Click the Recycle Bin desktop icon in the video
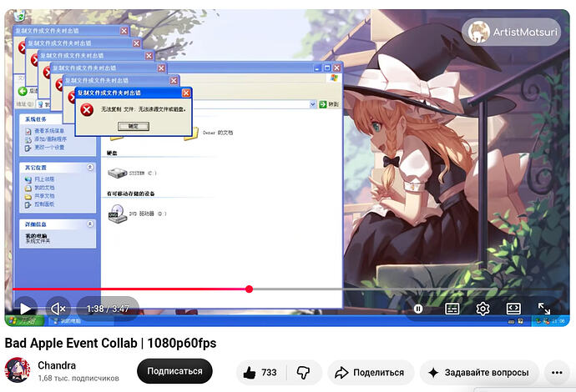 (19, 16)
